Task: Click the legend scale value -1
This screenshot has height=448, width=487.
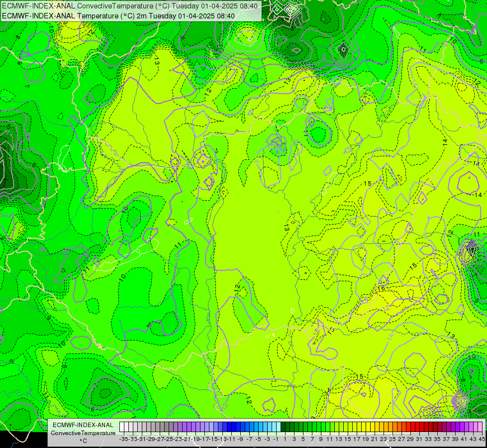Action: 276,440
